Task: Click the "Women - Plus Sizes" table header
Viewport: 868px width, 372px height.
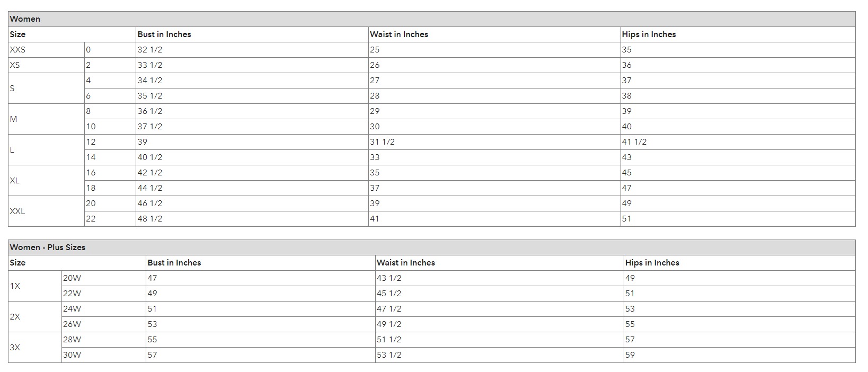Action: [48, 247]
